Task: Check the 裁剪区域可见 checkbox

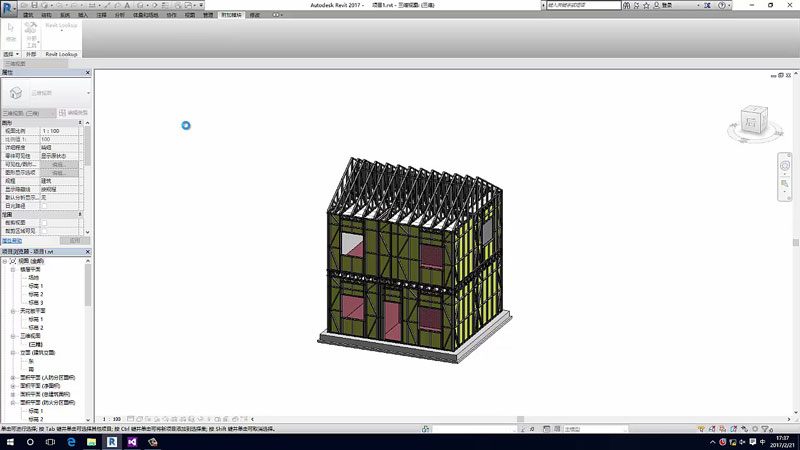Action: pyautogui.click(x=43, y=229)
